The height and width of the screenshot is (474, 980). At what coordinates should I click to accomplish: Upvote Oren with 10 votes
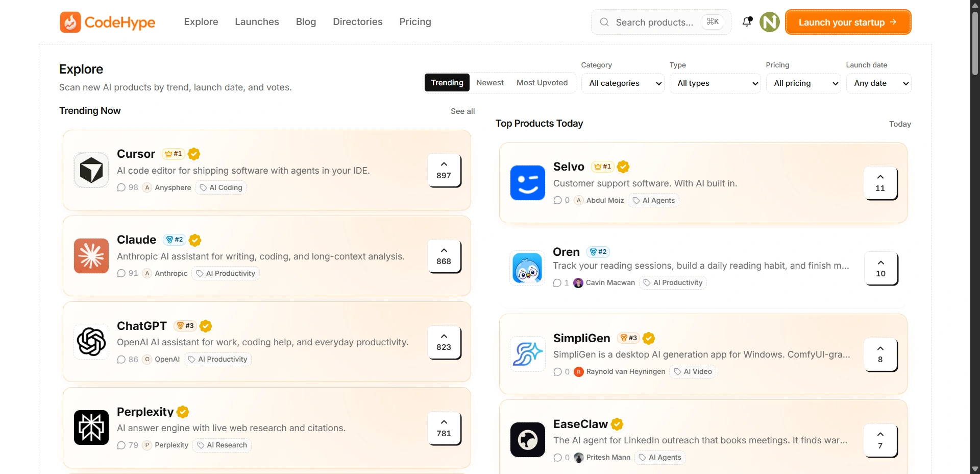tap(880, 268)
